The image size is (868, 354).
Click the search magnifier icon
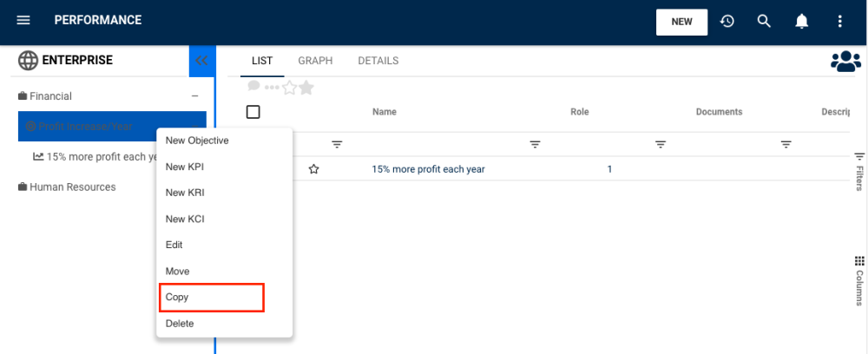pos(764,21)
